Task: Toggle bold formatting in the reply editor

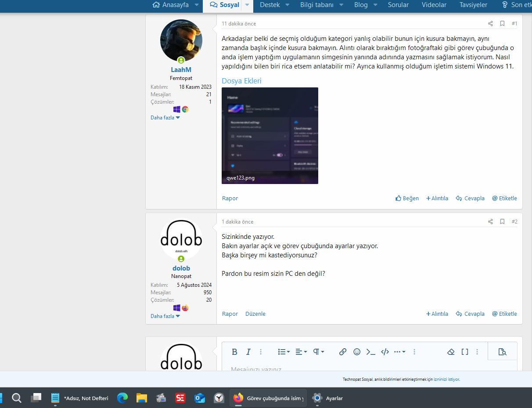Action: click(x=234, y=352)
